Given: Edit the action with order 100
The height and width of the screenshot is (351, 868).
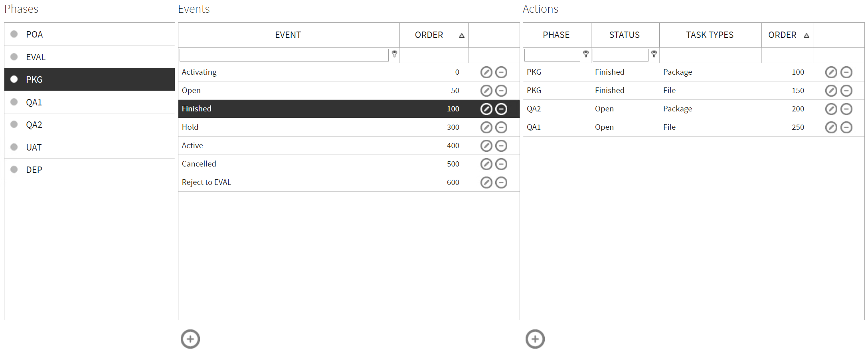Looking at the screenshot, I should pyautogui.click(x=831, y=72).
